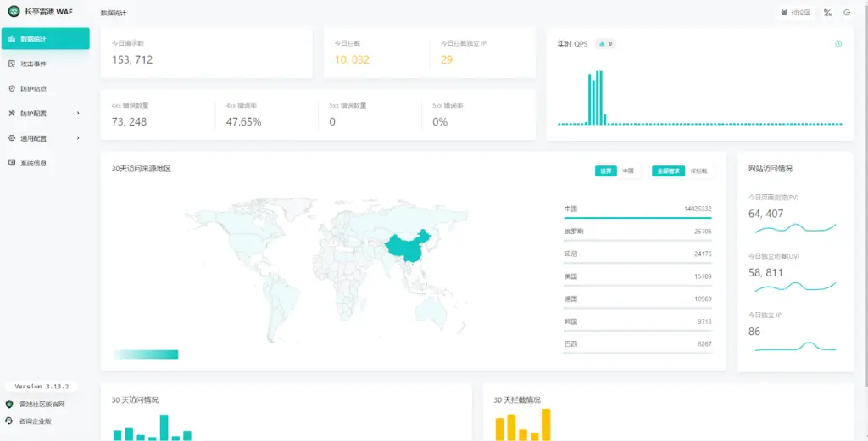
Task: Open the 攻击事件 menu item
Action: click(x=34, y=64)
